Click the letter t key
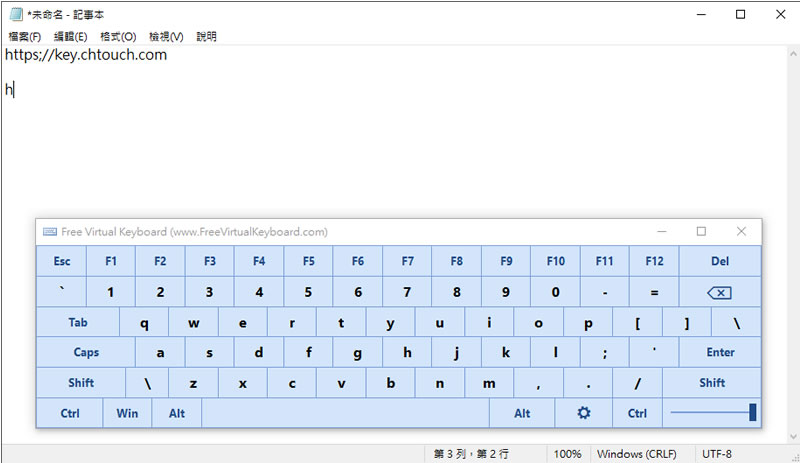Viewport: 800px width, 463px height. [x=341, y=323]
